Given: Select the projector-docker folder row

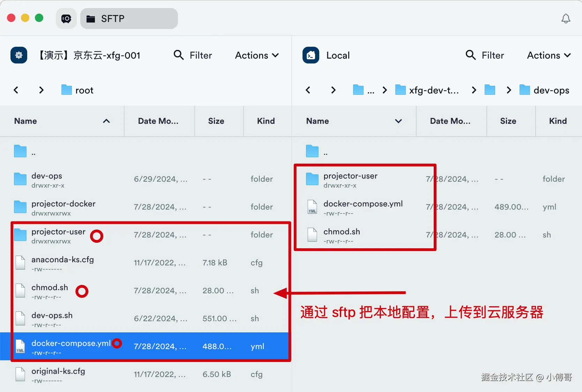Looking at the screenshot, I should pyautogui.click(x=145, y=207).
